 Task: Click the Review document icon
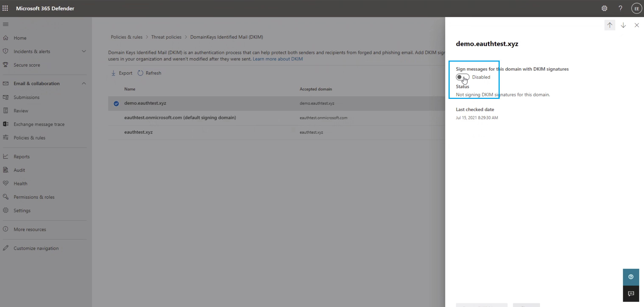click(x=6, y=110)
